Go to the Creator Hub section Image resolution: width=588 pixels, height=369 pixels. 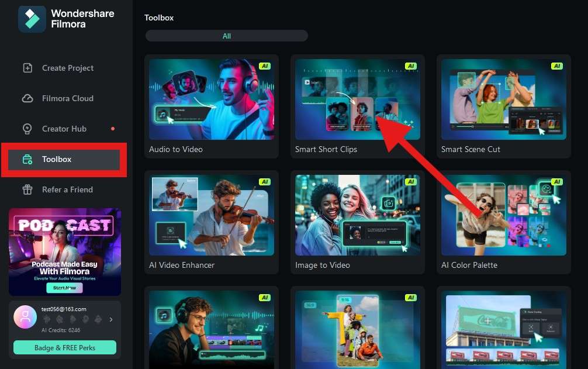coord(64,129)
